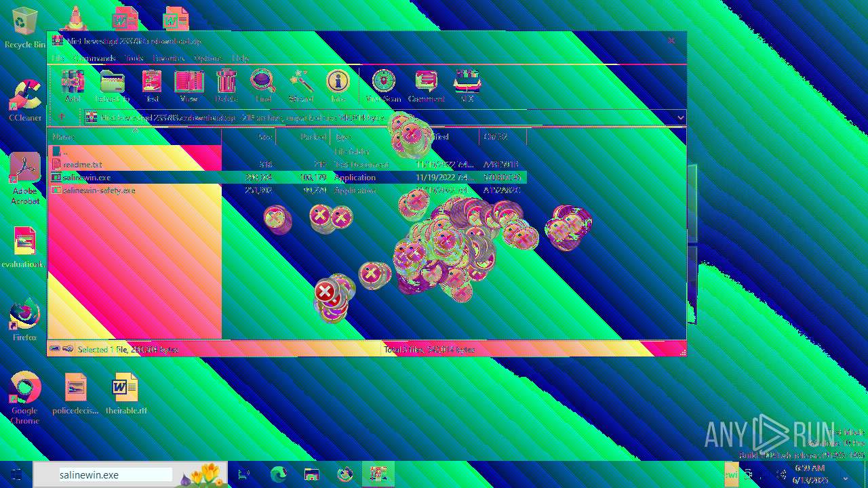Sort by the Name column header

tap(134, 136)
